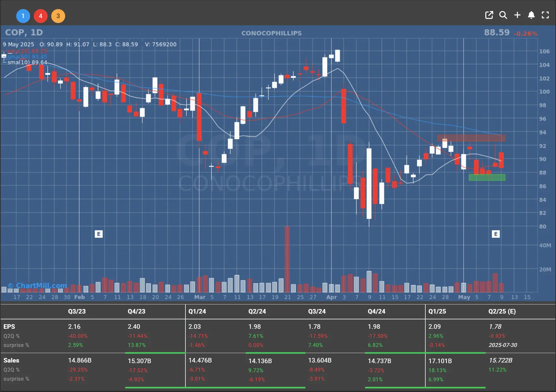Click EPS surprise 7.40% in Q3/24
The height and width of the screenshot is (392, 556).
tap(315, 345)
